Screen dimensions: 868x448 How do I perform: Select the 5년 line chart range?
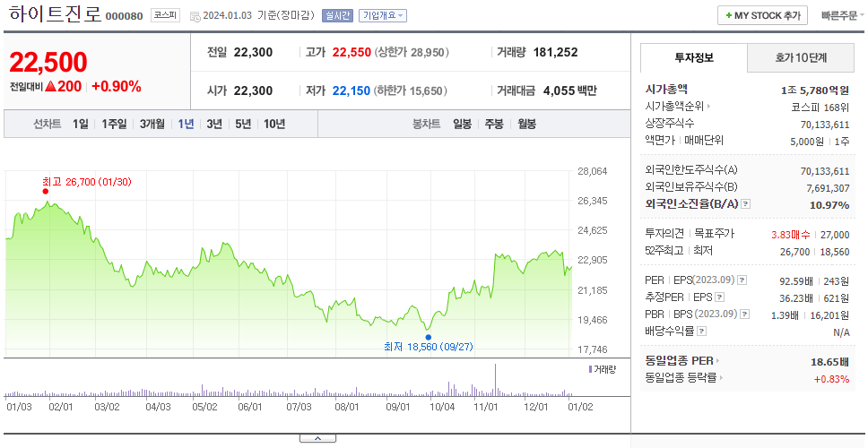[x=243, y=124]
